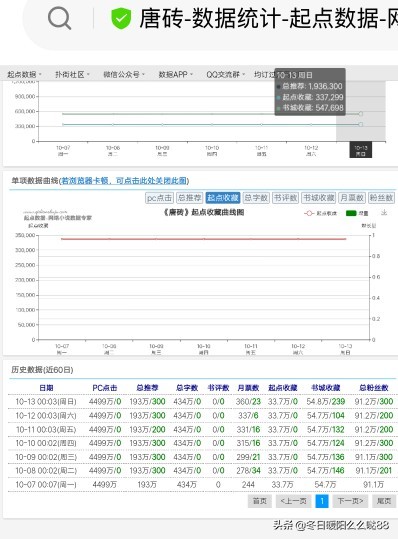Go to next page 下一页
The image size is (398, 539).
click(x=350, y=501)
